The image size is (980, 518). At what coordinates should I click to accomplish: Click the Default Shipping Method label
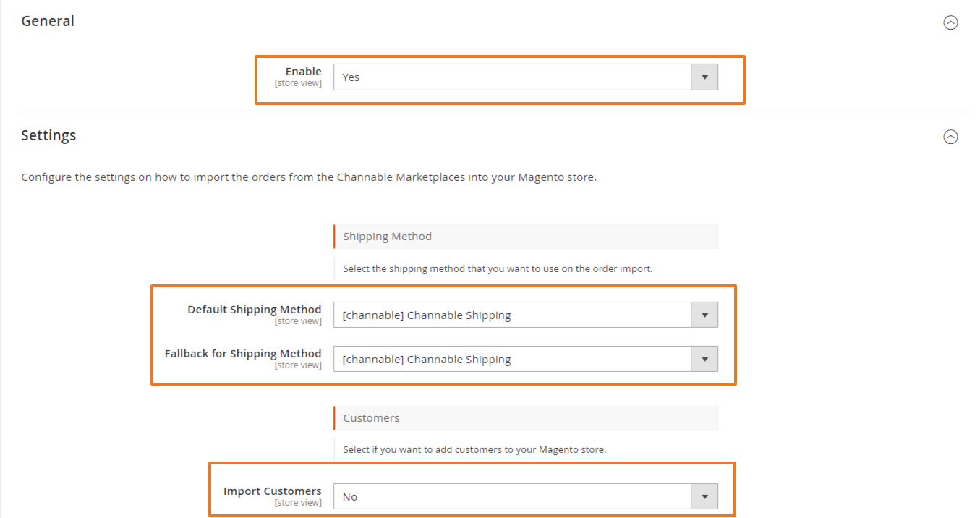coord(255,310)
